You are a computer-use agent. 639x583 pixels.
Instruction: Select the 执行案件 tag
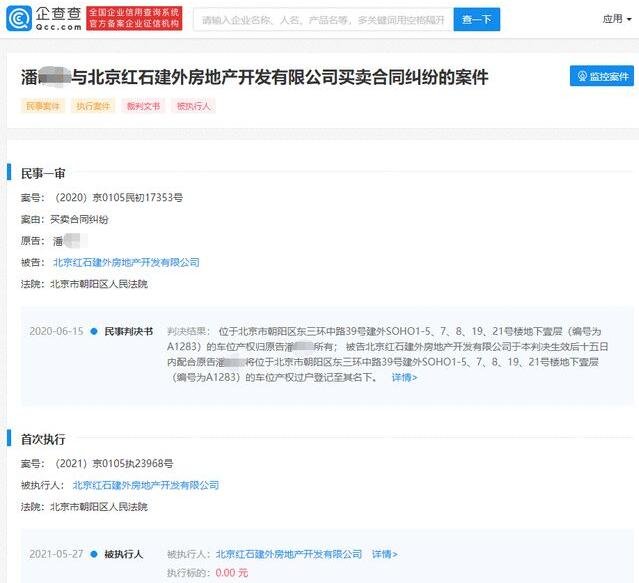point(93,106)
